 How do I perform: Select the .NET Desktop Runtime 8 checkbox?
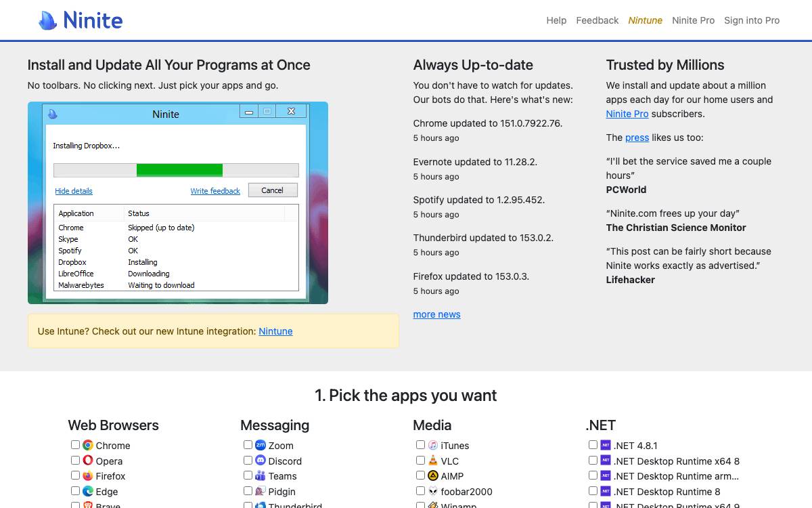[x=593, y=491]
